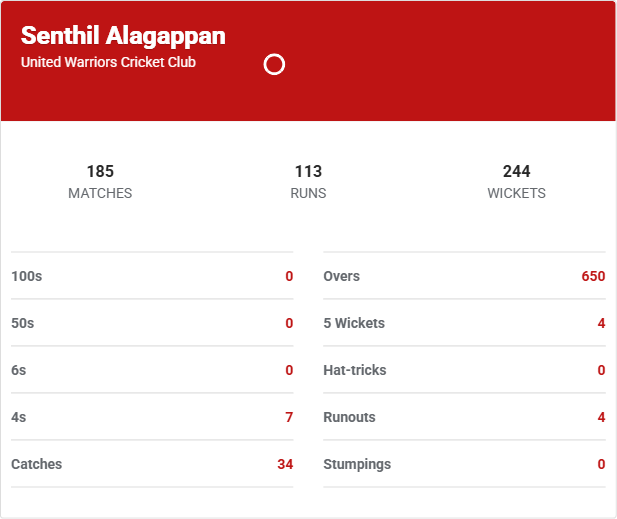This screenshot has width=617, height=519.
Task: Click the 50s stat row label
Action: point(23,323)
